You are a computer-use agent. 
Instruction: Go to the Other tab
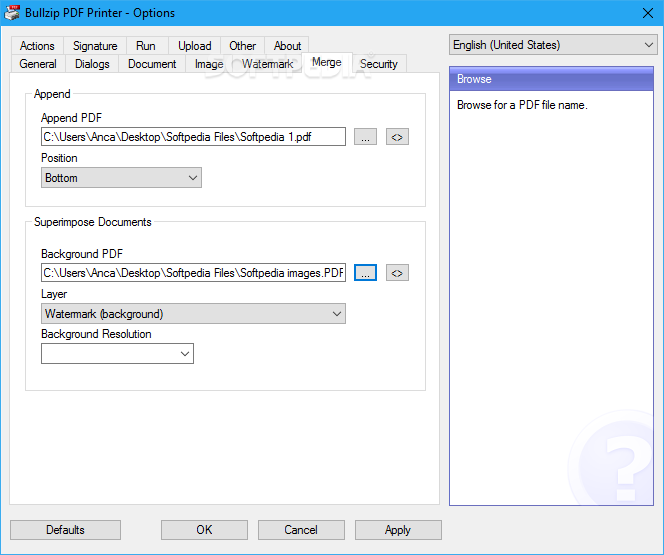pyautogui.click(x=243, y=46)
